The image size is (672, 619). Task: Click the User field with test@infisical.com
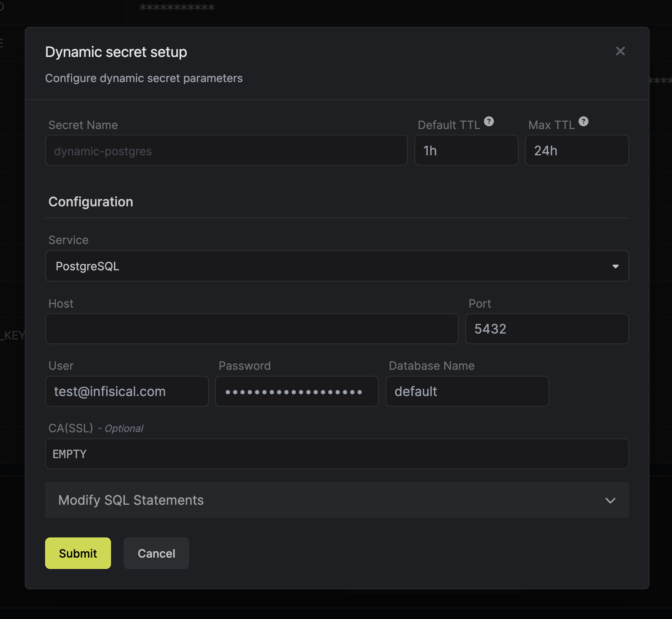point(127,391)
